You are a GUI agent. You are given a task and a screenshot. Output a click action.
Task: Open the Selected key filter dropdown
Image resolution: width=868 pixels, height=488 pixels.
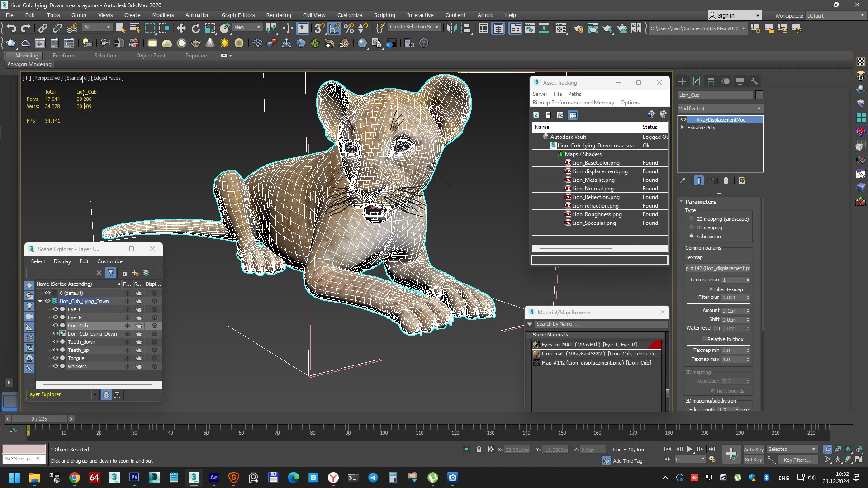792,449
